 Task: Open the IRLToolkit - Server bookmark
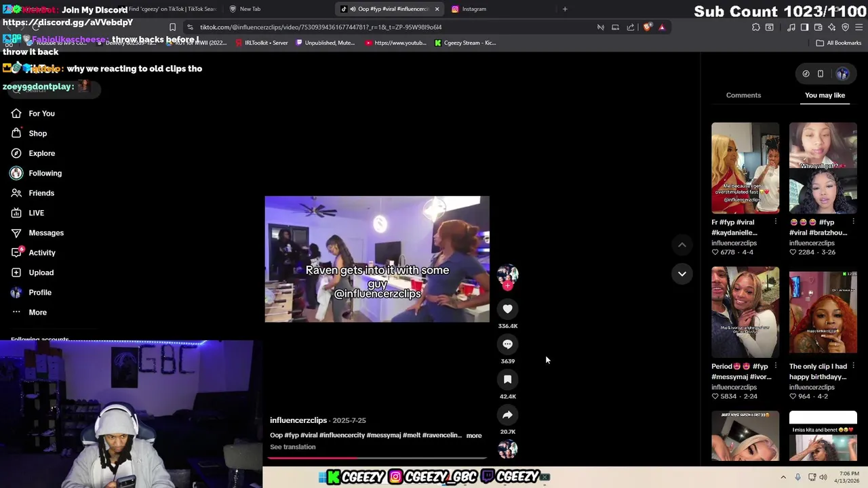click(x=261, y=43)
